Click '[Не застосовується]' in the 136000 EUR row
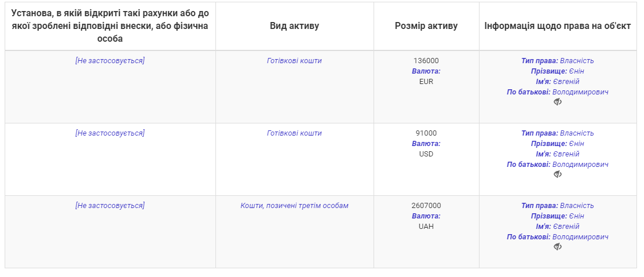The image size is (644, 277). tap(110, 61)
